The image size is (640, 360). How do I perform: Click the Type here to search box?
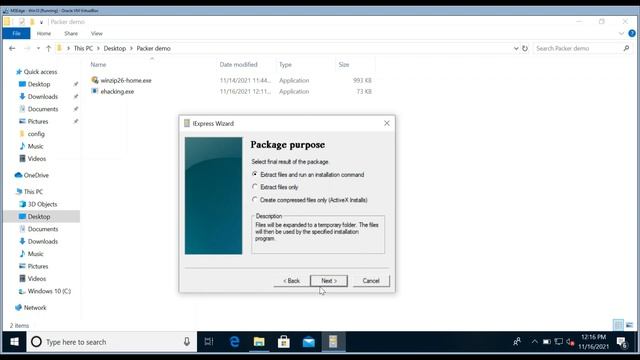pyautogui.click(x=111, y=342)
